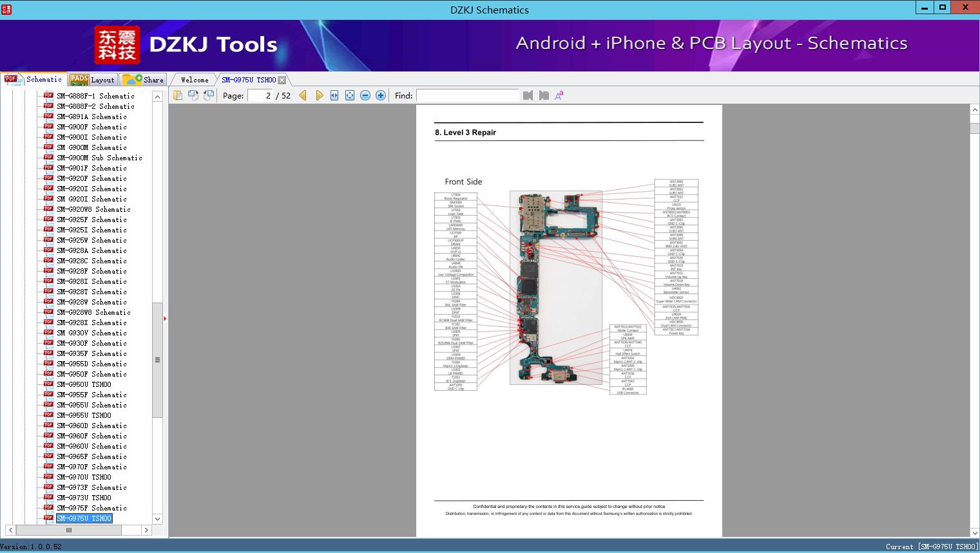Open SM-G973U TSHOO
980x553 pixels.
[x=84, y=498]
